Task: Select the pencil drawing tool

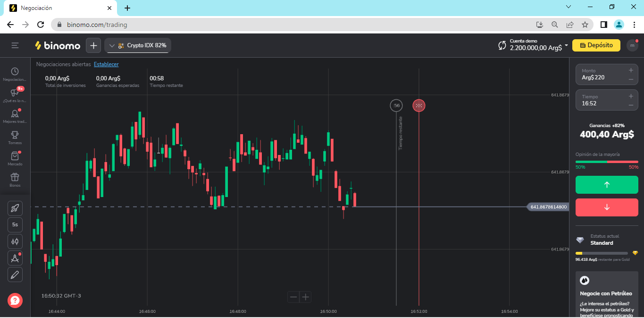Action: 15,274
